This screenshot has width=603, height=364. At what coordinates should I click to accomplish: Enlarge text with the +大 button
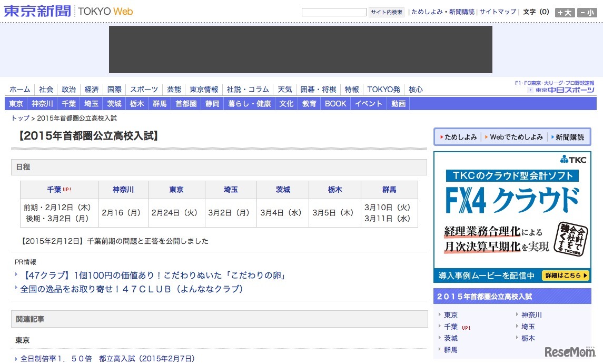pyautogui.click(x=565, y=12)
